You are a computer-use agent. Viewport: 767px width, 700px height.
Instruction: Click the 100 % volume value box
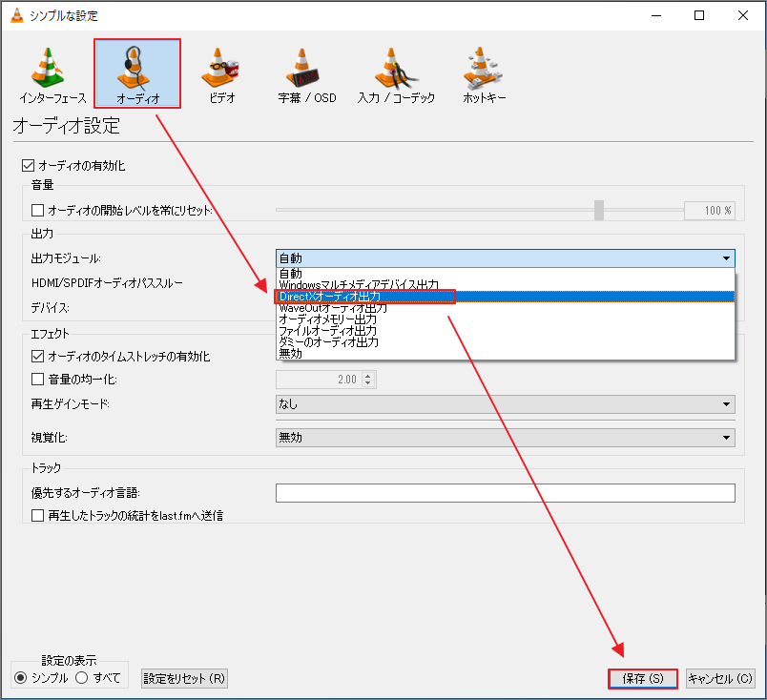click(709, 211)
